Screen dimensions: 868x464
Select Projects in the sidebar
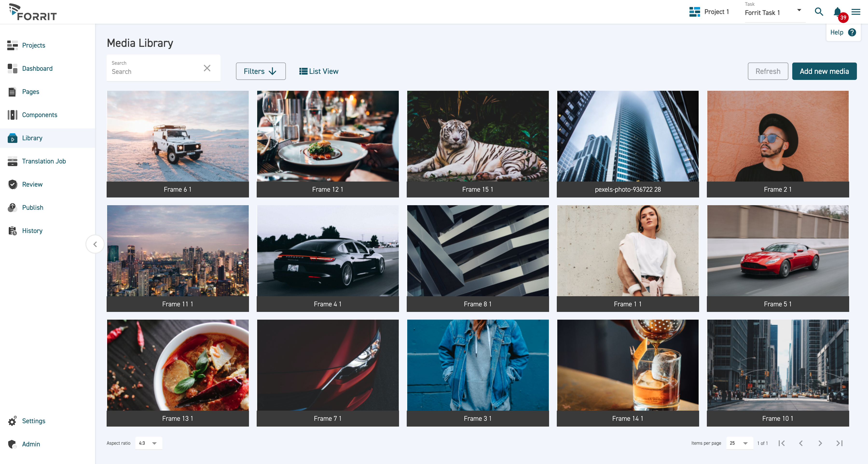(x=33, y=45)
